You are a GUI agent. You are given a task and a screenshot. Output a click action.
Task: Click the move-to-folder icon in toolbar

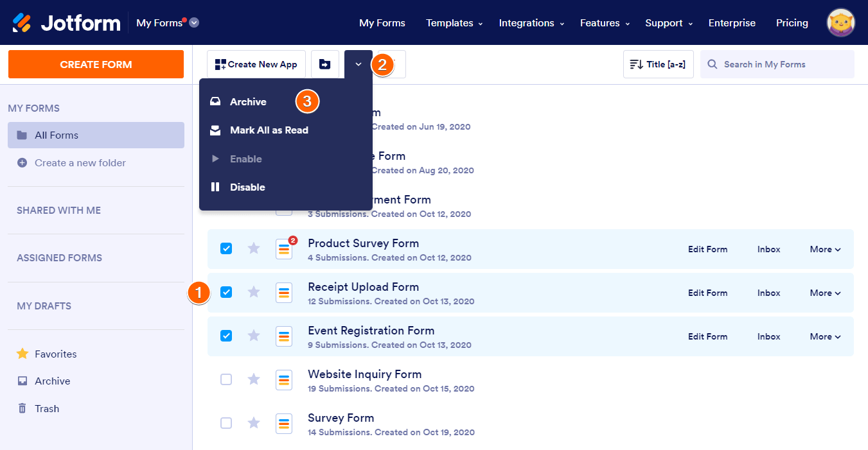[325, 64]
